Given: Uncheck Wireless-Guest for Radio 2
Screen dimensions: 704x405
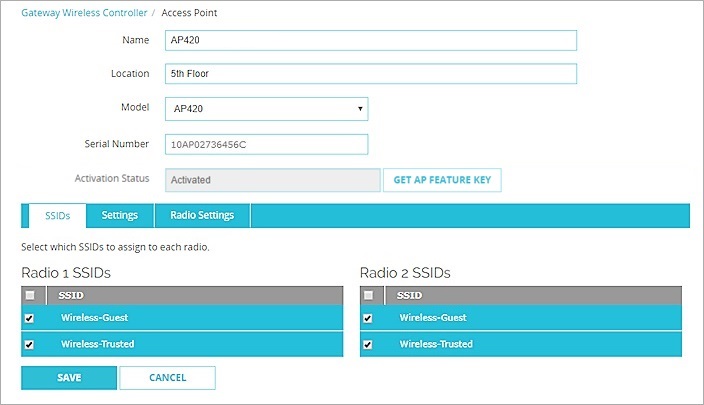Looking at the screenshot, I should pyautogui.click(x=368, y=318).
